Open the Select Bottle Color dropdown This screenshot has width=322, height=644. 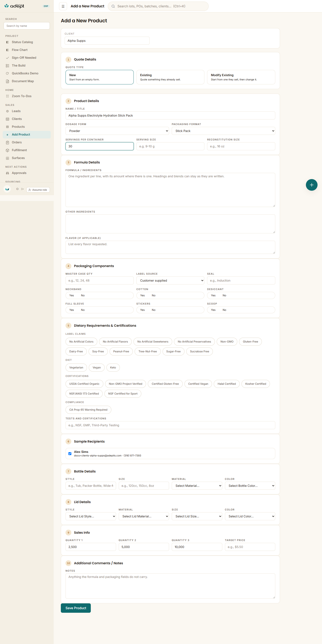click(x=250, y=486)
